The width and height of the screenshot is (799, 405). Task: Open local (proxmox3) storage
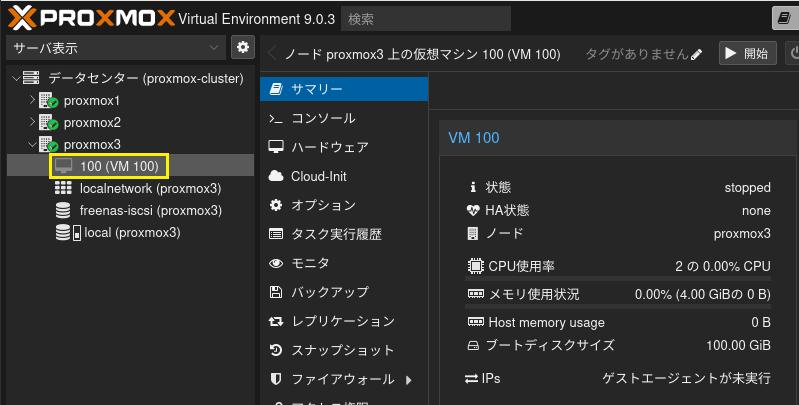[x=132, y=233]
